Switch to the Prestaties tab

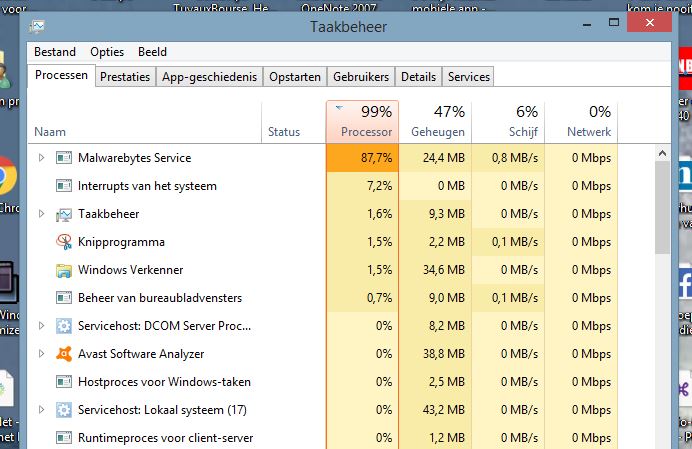125,77
